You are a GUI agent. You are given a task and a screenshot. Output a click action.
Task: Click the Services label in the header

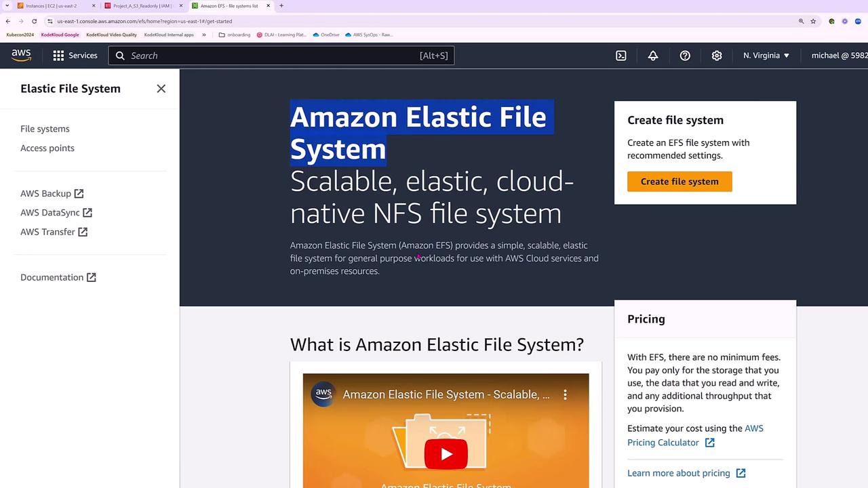pos(83,56)
